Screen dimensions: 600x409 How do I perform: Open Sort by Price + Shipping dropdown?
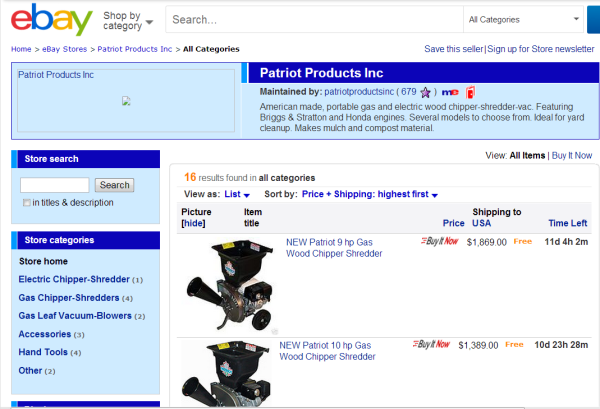(370, 194)
